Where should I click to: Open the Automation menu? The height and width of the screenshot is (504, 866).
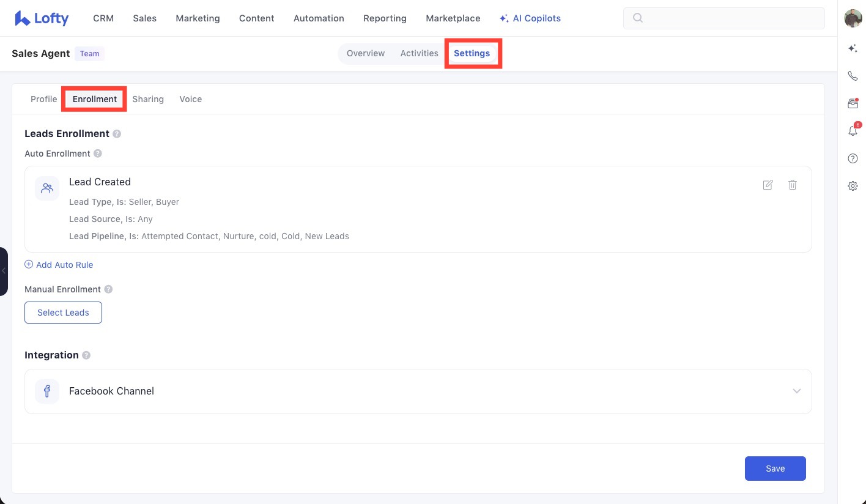pos(319,18)
